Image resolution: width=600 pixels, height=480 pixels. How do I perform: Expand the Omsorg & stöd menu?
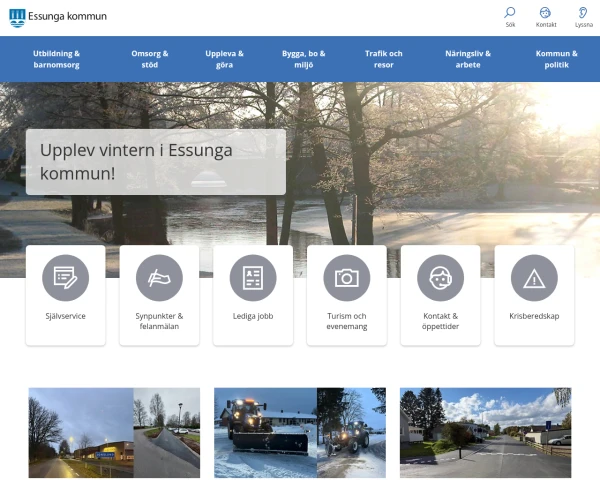coord(150,59)
